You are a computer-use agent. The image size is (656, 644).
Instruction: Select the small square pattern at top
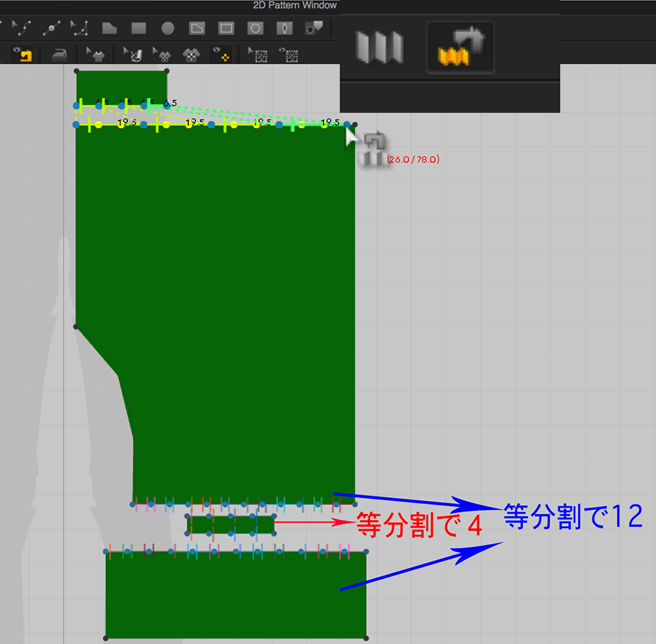click(x=121, y=85)
